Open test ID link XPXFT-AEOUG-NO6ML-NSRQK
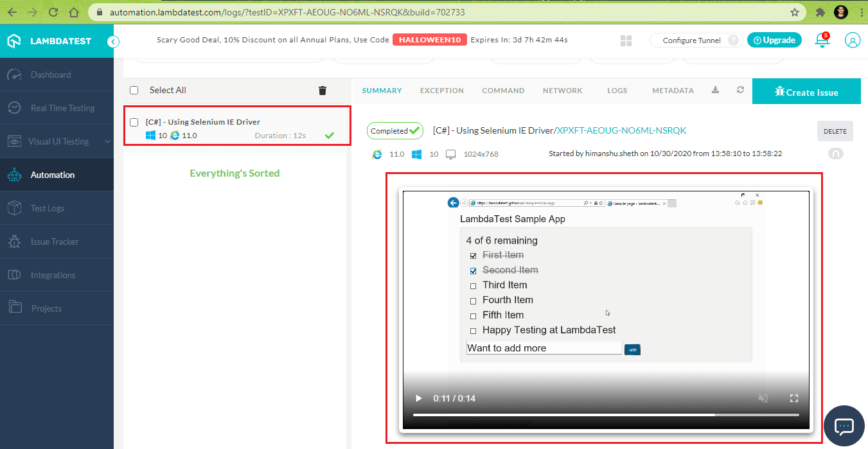868x449 pixels. click(621, 130)
